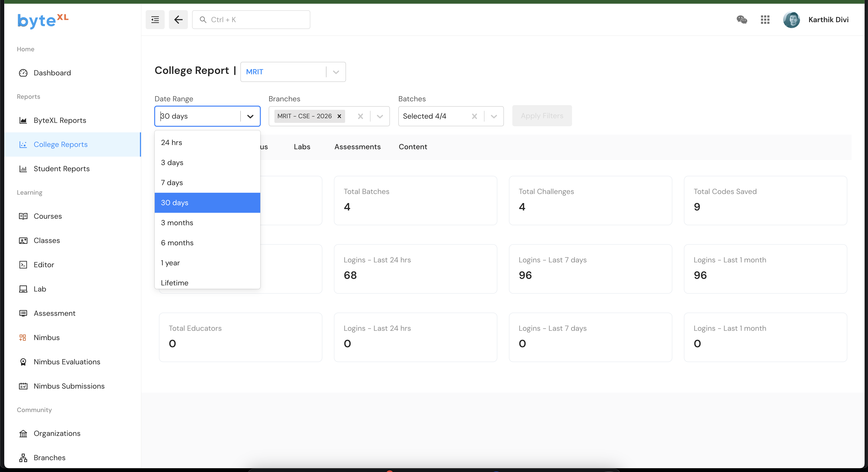Click the Nimbus Evaluations badge icon
Screen dimensions: 868x472
click(23, 362)
